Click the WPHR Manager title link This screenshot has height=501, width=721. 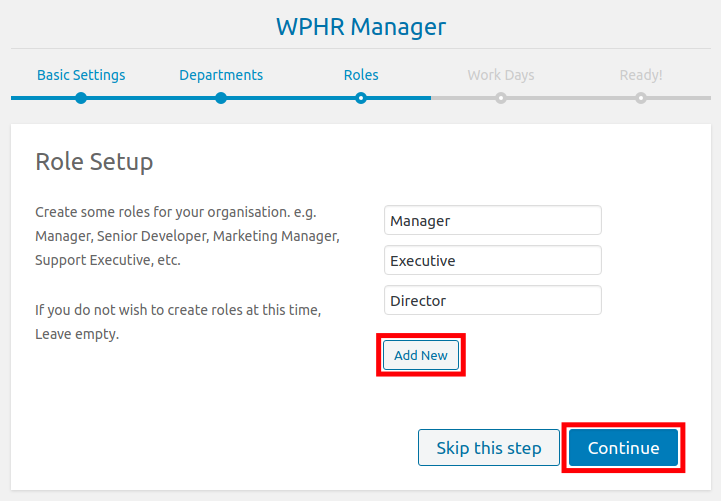[360, 26]
